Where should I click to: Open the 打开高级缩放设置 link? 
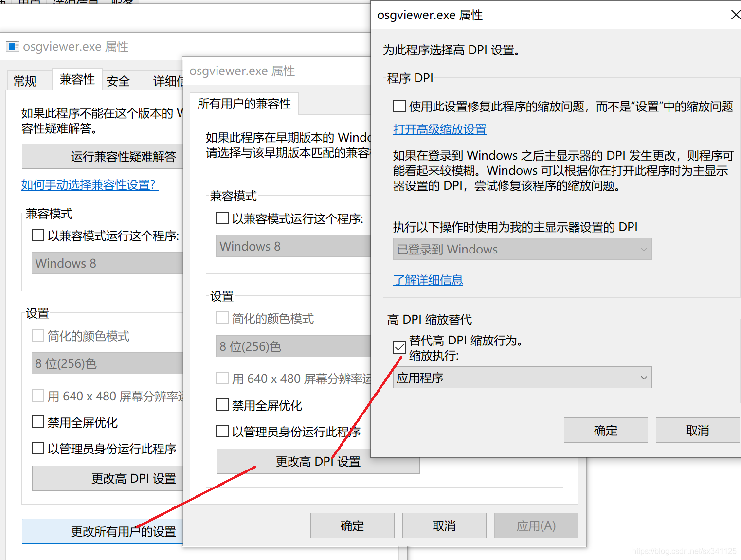(440, 129)
